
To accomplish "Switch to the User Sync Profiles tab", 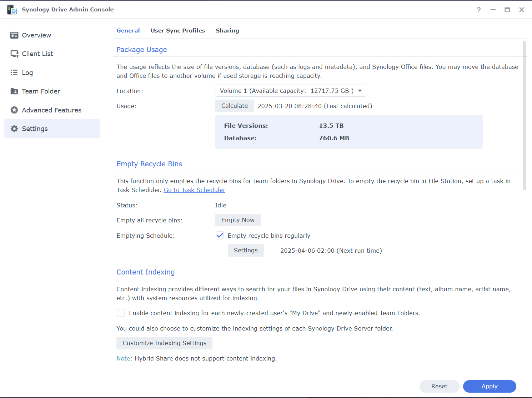I will (178, 31).
